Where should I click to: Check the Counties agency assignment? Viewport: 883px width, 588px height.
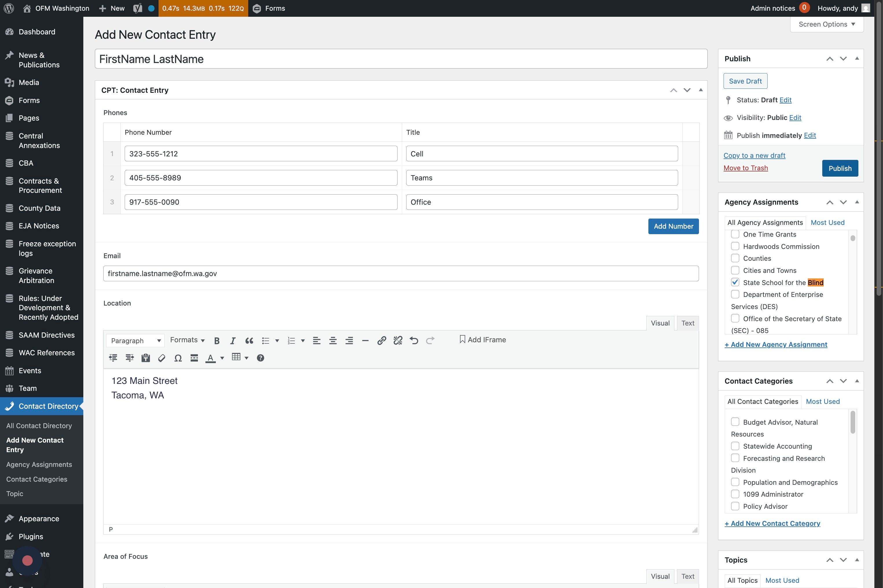click(x=735, y=258)
